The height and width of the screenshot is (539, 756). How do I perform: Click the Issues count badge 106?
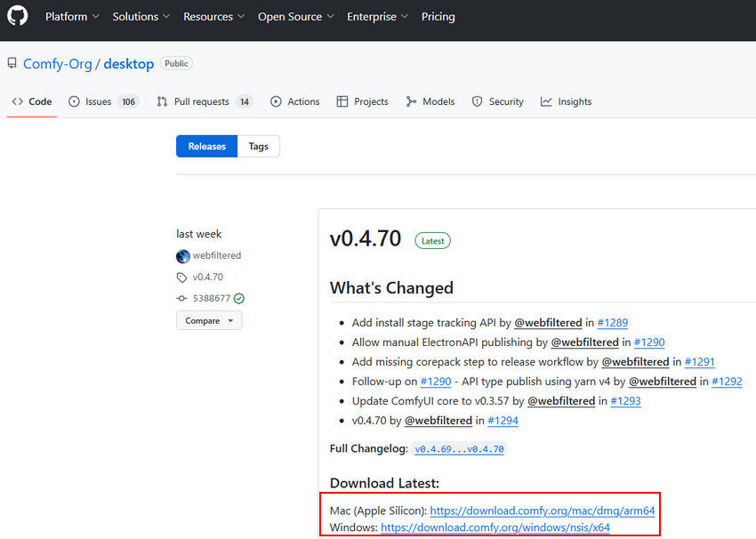click(x=128, y=101)
